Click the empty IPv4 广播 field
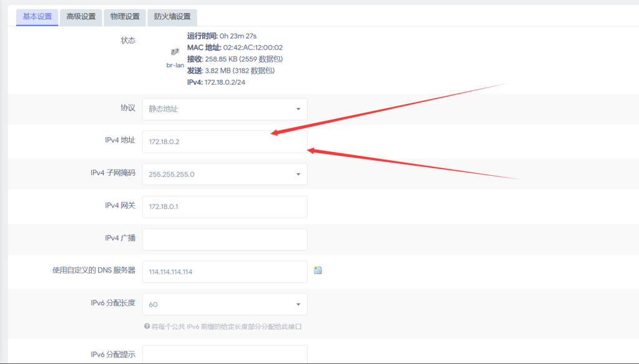639x364 pixels. click(225, 239)
